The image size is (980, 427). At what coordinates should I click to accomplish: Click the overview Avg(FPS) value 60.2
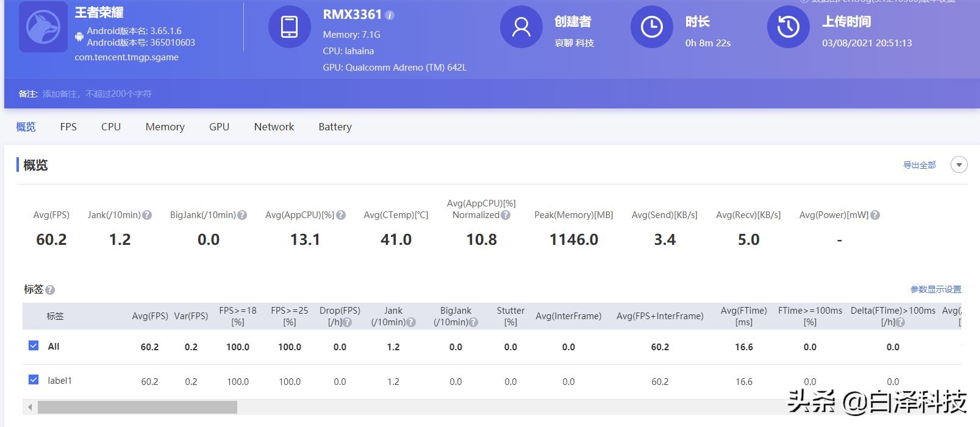tap(51, 240)
